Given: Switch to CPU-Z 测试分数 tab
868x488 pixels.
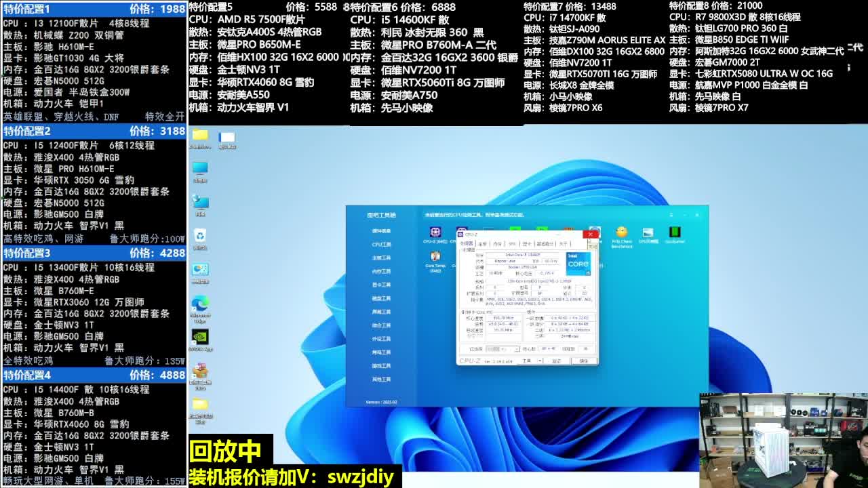Looking at the screenshot, I should click(x=545, y=244).
